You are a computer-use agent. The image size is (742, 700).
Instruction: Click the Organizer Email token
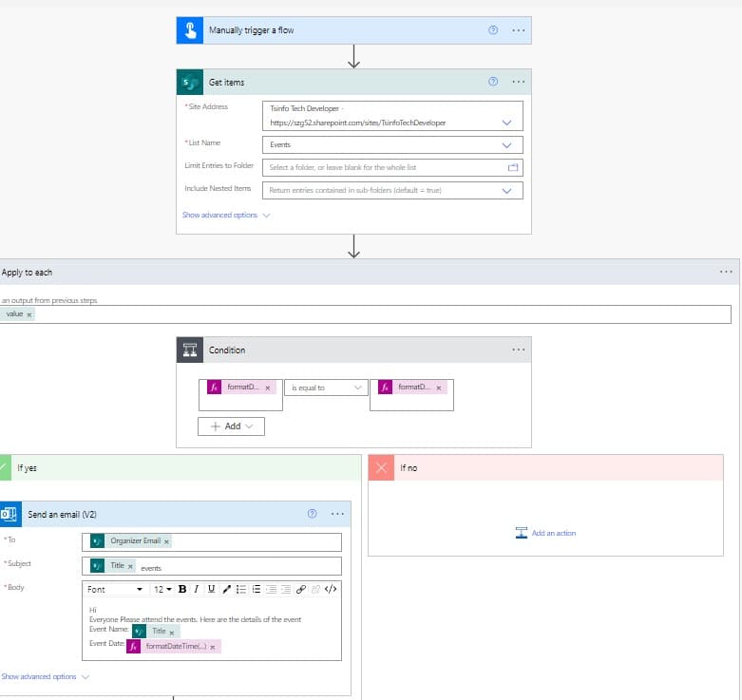[x=130, y=541]
